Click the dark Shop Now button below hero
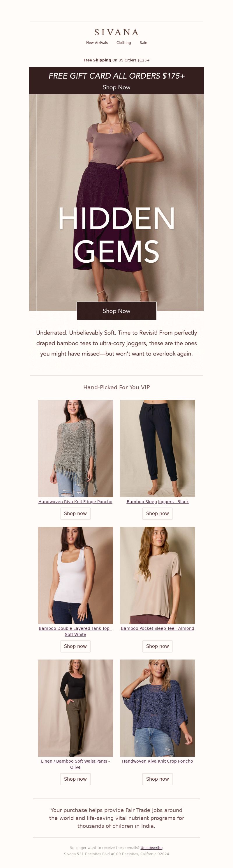Image resolution: width=233 pixels, height=868 pixels. click(x=116, y=311)
